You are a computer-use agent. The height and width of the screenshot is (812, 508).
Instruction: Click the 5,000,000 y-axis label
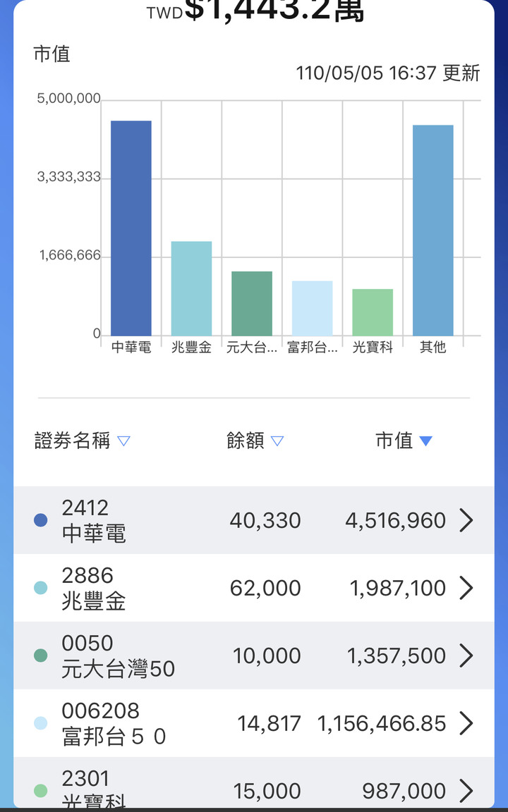[x=69, y=99]
